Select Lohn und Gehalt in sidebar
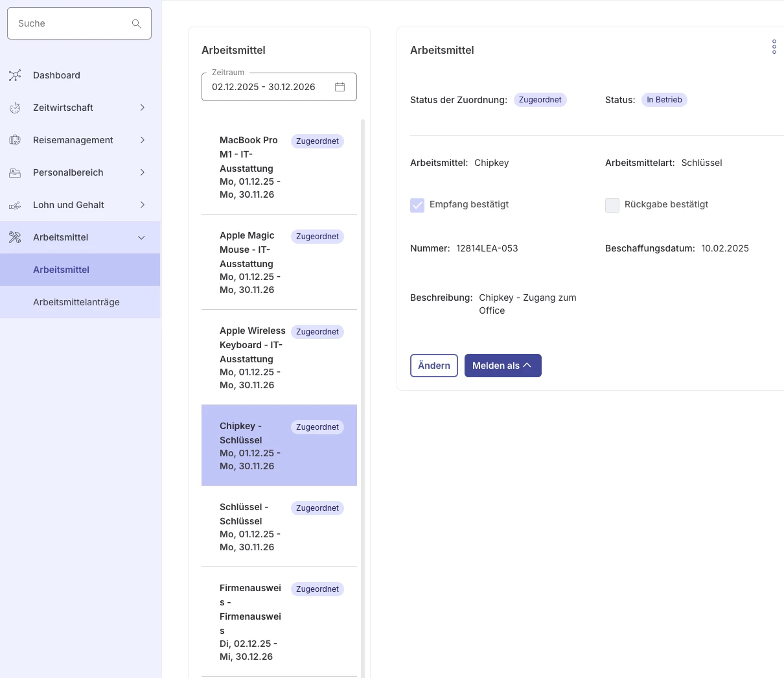784x678 pixels. (x=80, y=205)
